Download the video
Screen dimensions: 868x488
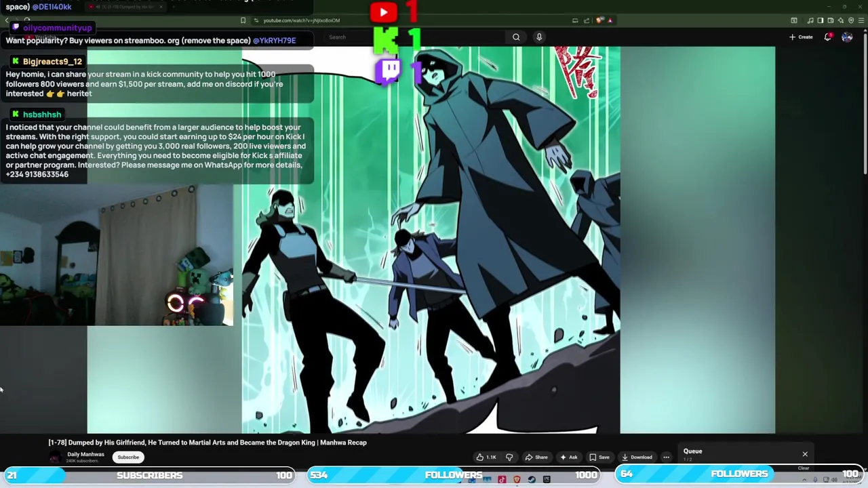(x=637, y=457)
